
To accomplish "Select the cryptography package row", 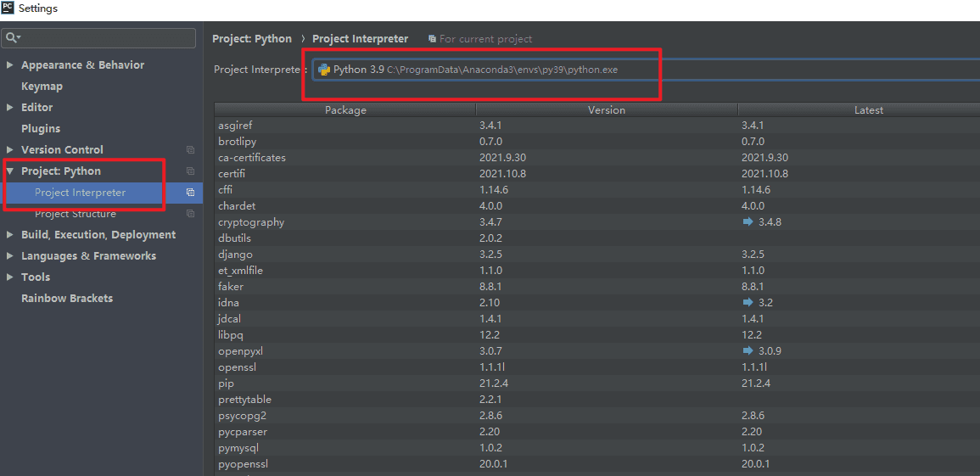I will 596,221.
